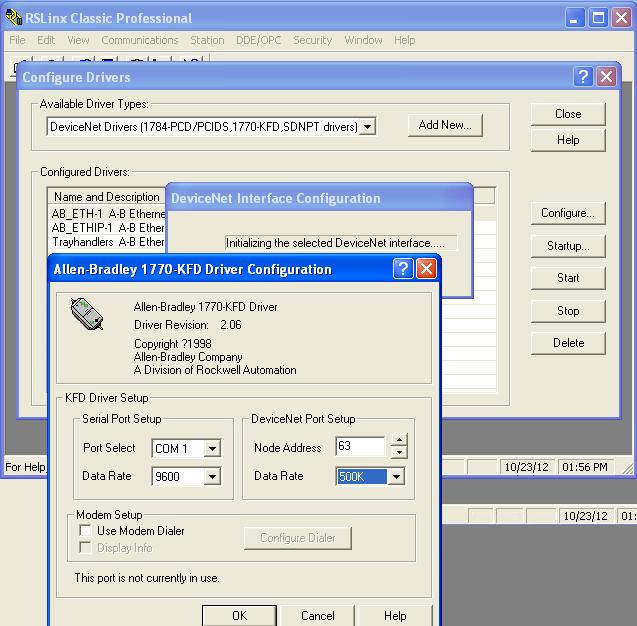Viewport: 637px width, 626px height.
Task: Click the Configure... button
Action: pos(568,213)
